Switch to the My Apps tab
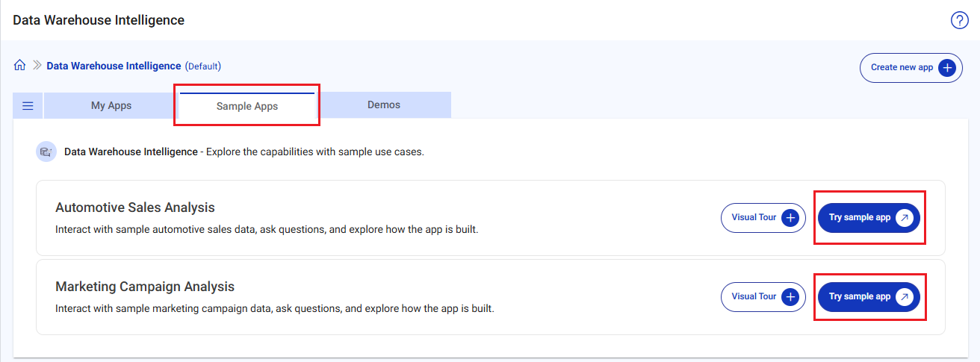This screenshot has height=362, width=980. 111,105
